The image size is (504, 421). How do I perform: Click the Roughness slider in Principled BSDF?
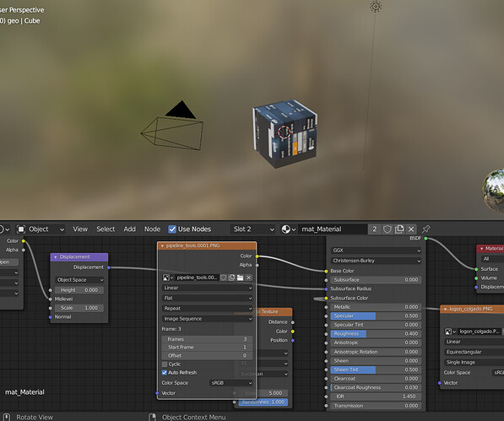[376, 333]
